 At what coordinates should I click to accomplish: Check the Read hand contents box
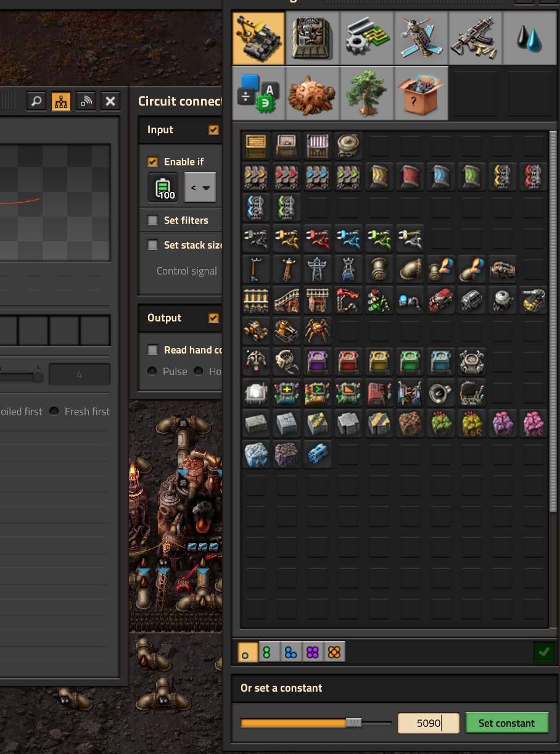click(152, 350)
